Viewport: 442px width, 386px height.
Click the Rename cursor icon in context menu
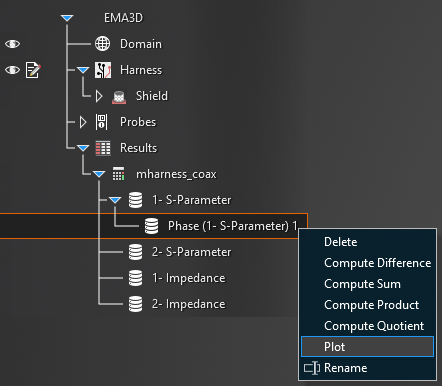tap(312, 368)
